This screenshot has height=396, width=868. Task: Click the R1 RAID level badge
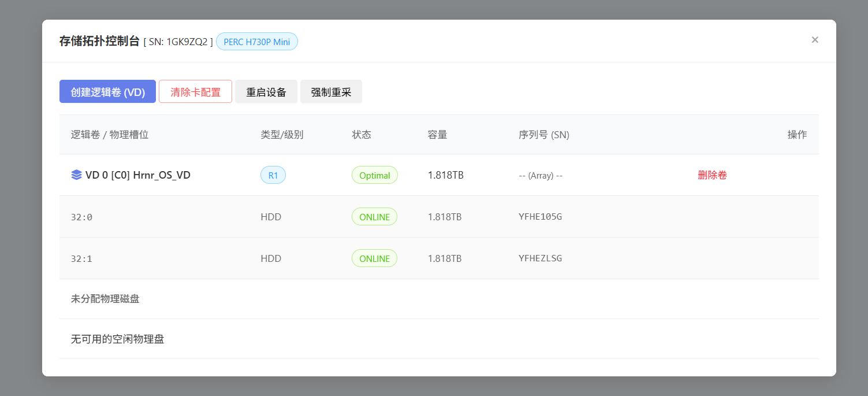(273, 175)
